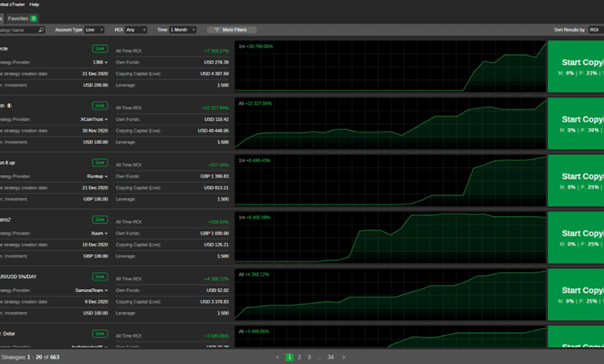Switch to the Favorites tab
Viewport: 604px width, 364px height.
[x=17, y=17]
